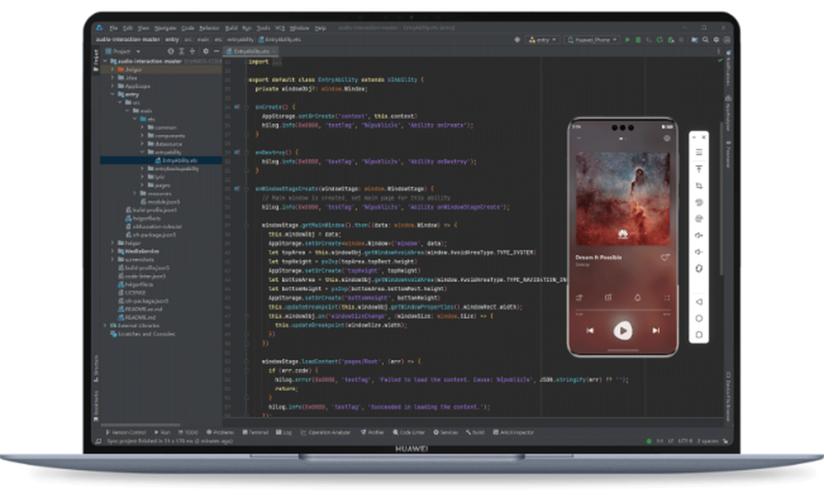Click the override gutter icon beside onCreate
The image size is (824, 504).
click(236, 107)
